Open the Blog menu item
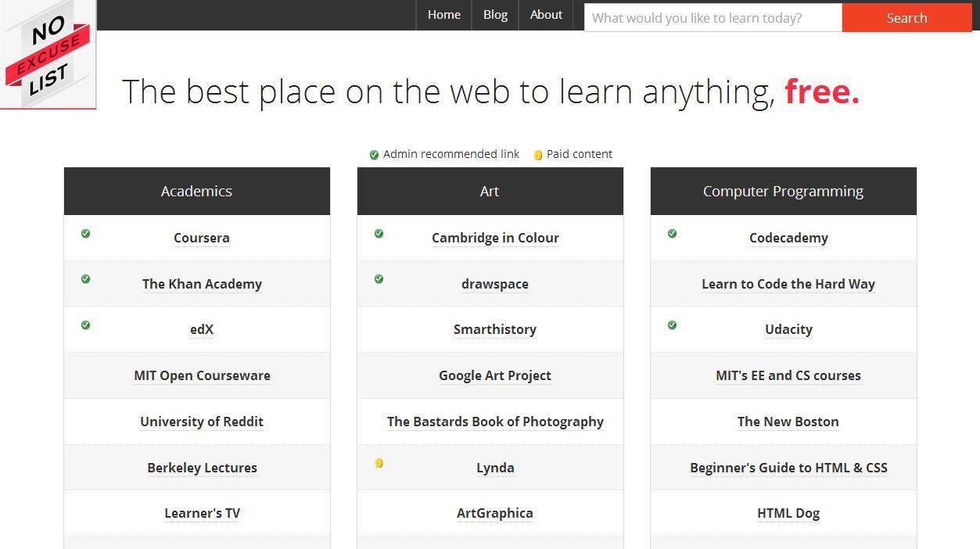The image size is (980, 549). tap(495, 15)
